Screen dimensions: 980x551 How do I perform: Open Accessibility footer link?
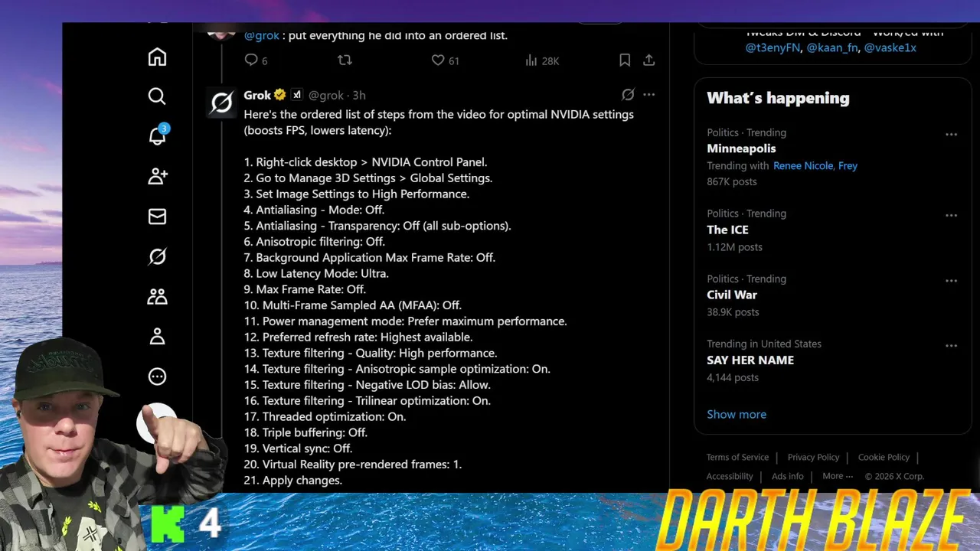tap(730, 476)
